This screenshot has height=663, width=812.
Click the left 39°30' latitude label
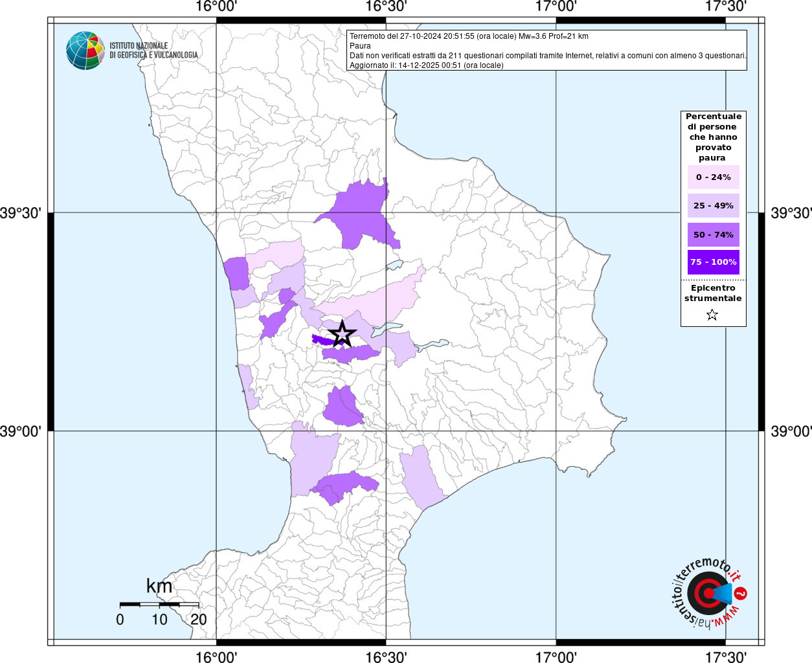point(21,213)
